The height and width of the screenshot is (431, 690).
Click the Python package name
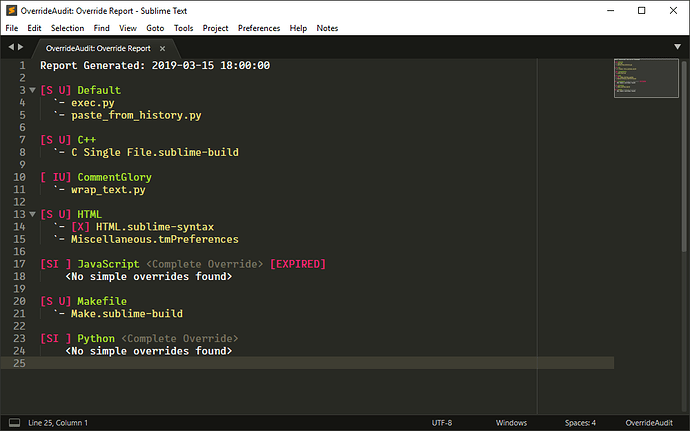(96, 339)
